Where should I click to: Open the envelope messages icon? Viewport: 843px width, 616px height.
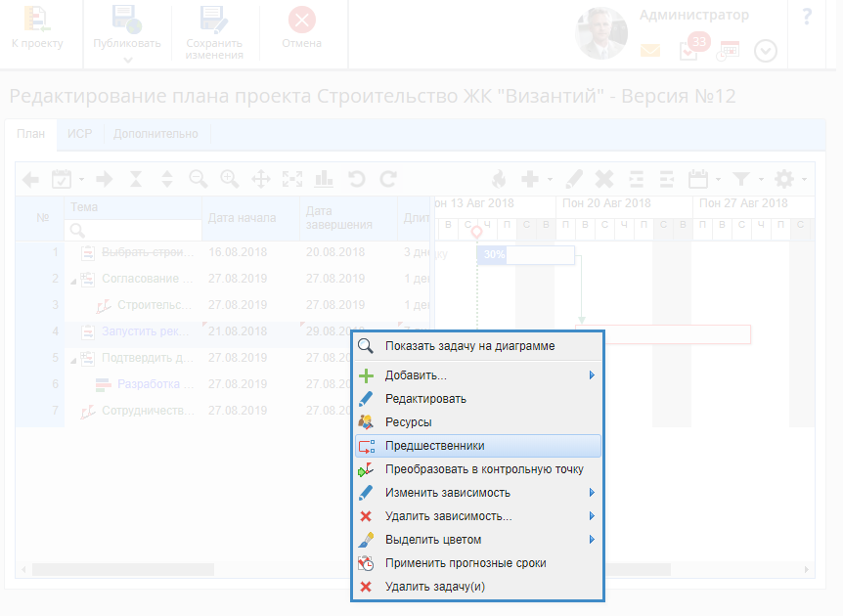650,51
